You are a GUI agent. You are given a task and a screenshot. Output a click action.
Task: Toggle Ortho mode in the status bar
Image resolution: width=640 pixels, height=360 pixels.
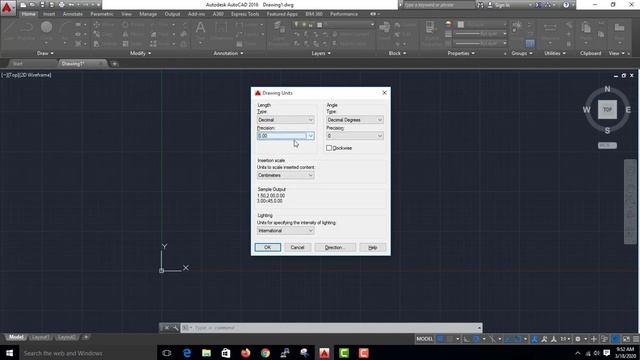click(467, 339)
